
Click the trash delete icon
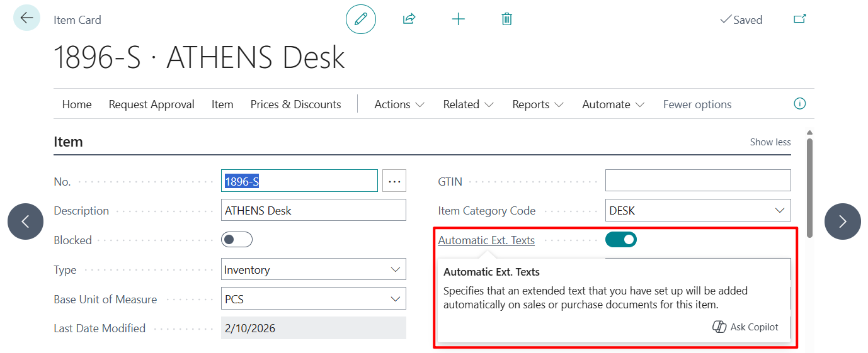pyautogui.click(x=506, y=20)
